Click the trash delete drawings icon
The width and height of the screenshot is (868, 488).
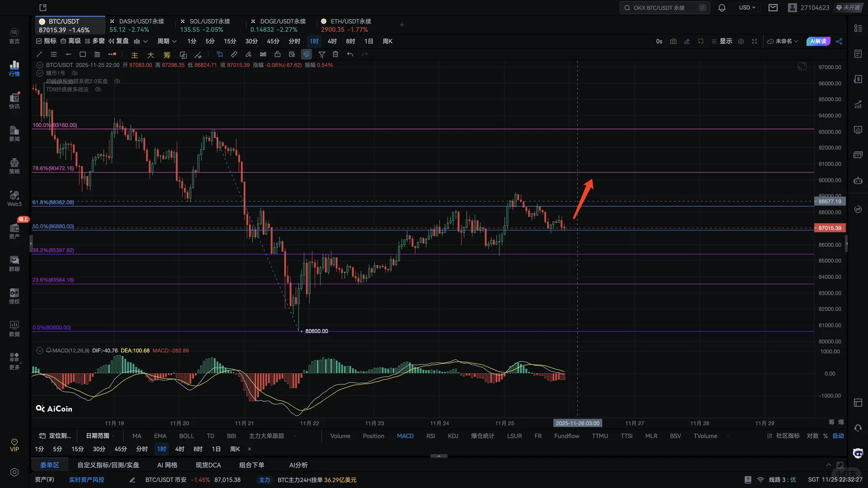335,54
